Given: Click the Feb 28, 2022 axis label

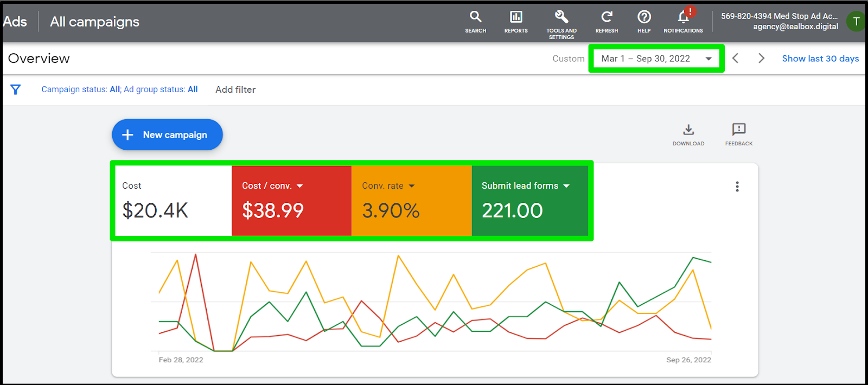Looking at the screenshot, I should pyautogui.click(x=181, y=360).
